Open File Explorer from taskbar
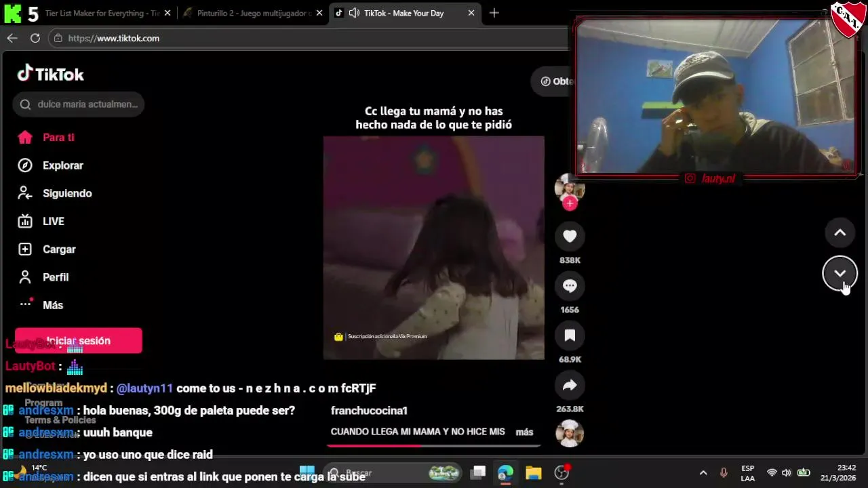The height and width of the screenshot is (488, 868). (x=534, y=472)
